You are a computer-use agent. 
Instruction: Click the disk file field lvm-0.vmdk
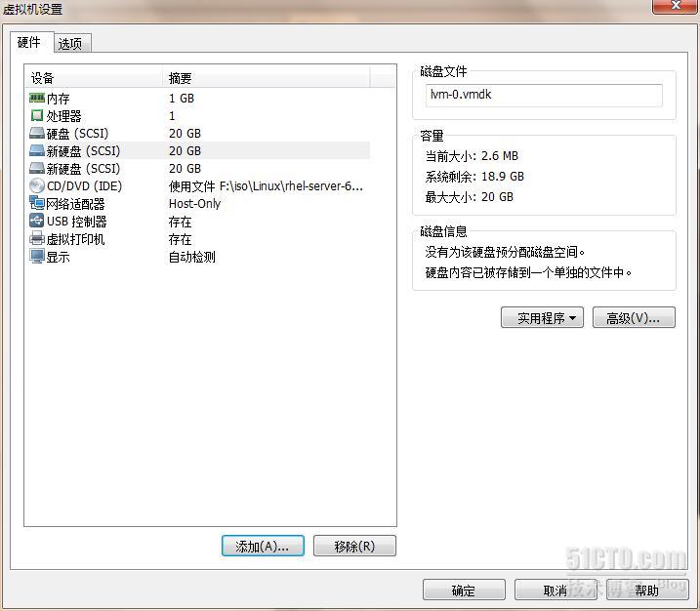point(544,95)
